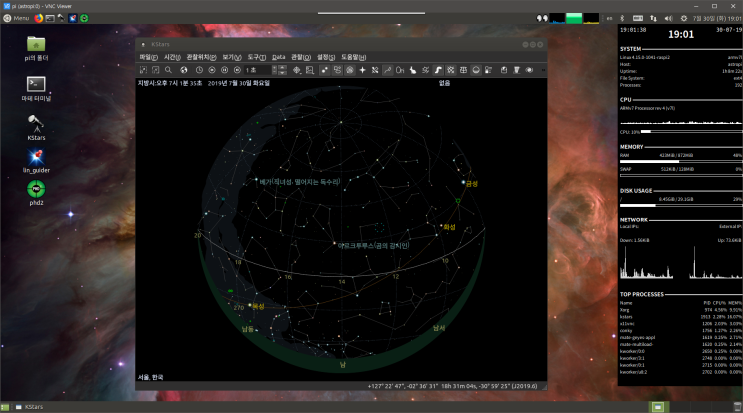Open the time step unit dropdown

pos(283,71)
